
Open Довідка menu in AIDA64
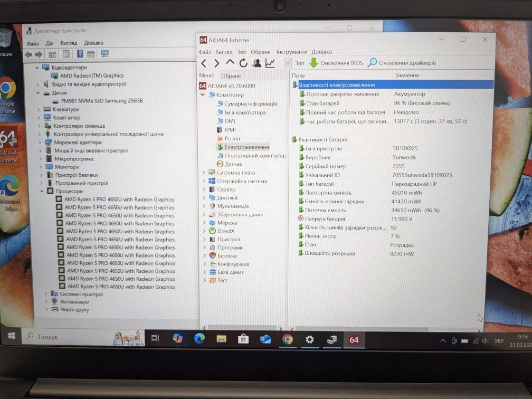321,52
